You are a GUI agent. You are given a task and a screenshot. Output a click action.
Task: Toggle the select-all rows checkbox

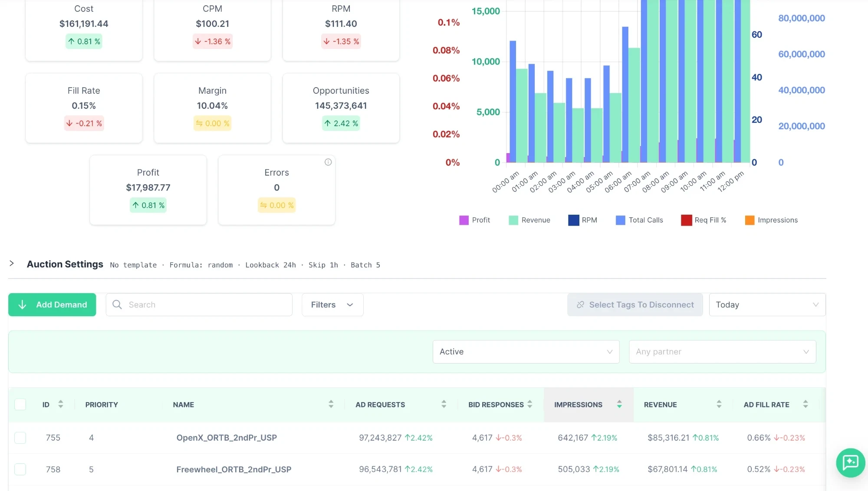[x=20, y=405]
